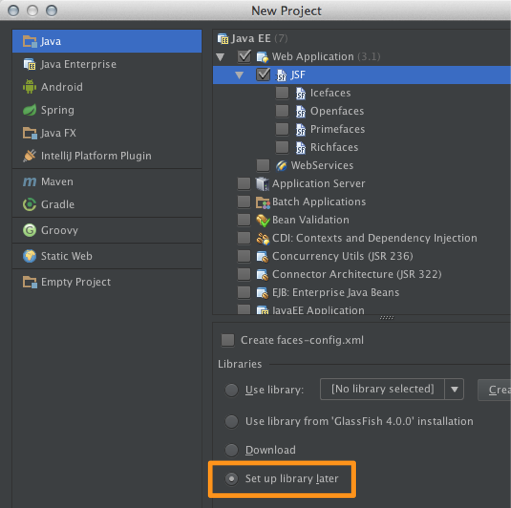Click the splitter handle below frameworks list
Viewport: 511px width, 508px height.
click(387, 318)
